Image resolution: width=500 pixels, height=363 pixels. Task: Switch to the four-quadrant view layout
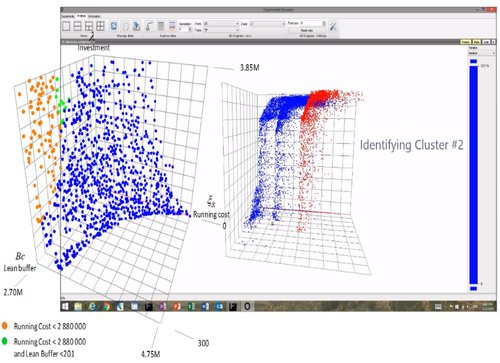100,26
